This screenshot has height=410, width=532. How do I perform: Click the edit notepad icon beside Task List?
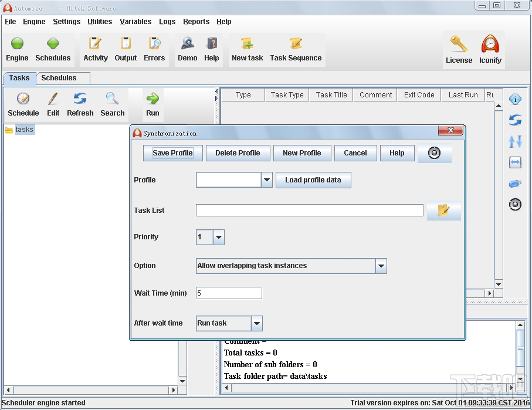point(444,210)
